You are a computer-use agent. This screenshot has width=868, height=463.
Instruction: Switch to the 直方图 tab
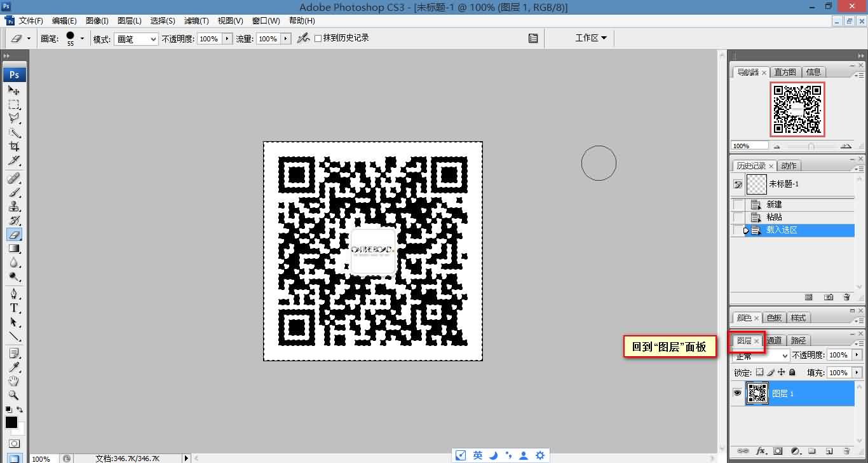(x=785, y=72)
